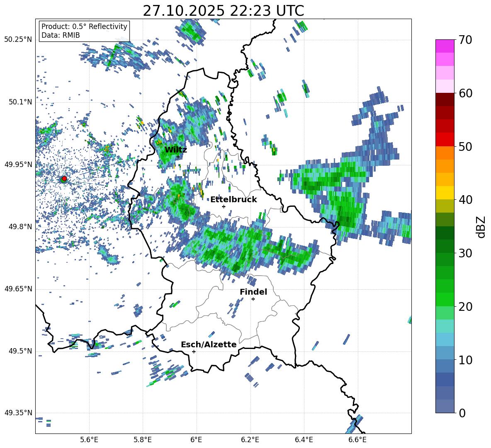Click the 6.4°E longitude label
The height and width of the screenshot is (448, 491).
[x=304, y=440]
